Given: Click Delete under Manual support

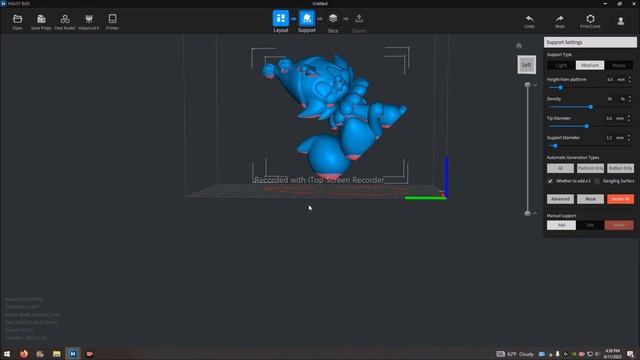Looking at the screenshot, I should [x=619, y=225].
